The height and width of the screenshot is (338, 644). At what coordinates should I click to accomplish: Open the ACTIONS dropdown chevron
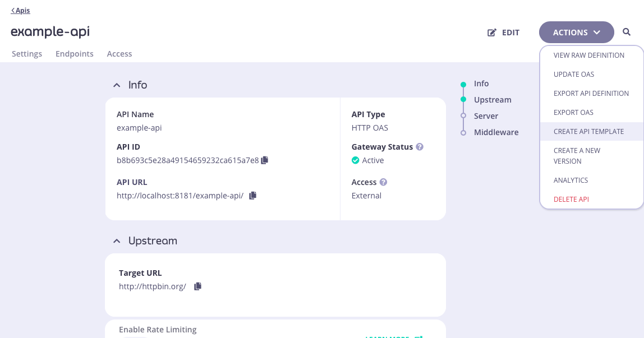pos(596,32)
